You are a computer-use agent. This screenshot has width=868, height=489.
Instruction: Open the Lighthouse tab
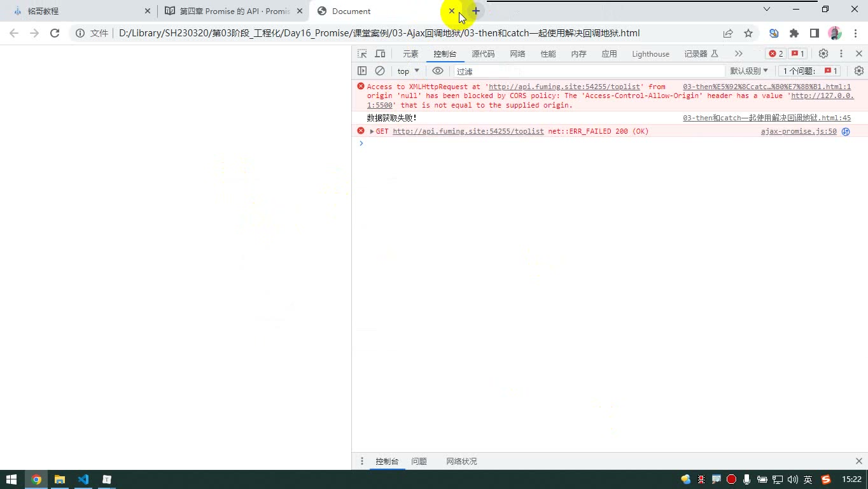(650, 54)
